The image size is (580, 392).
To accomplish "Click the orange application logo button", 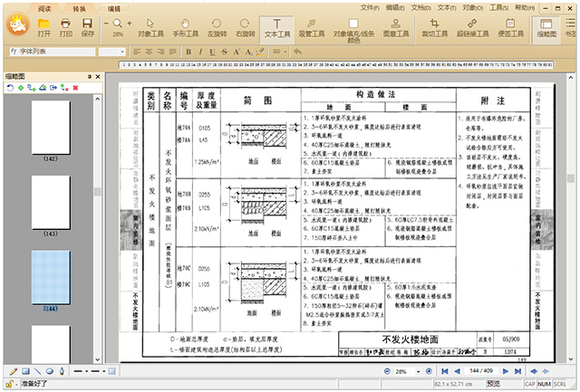I will [17, 24].
